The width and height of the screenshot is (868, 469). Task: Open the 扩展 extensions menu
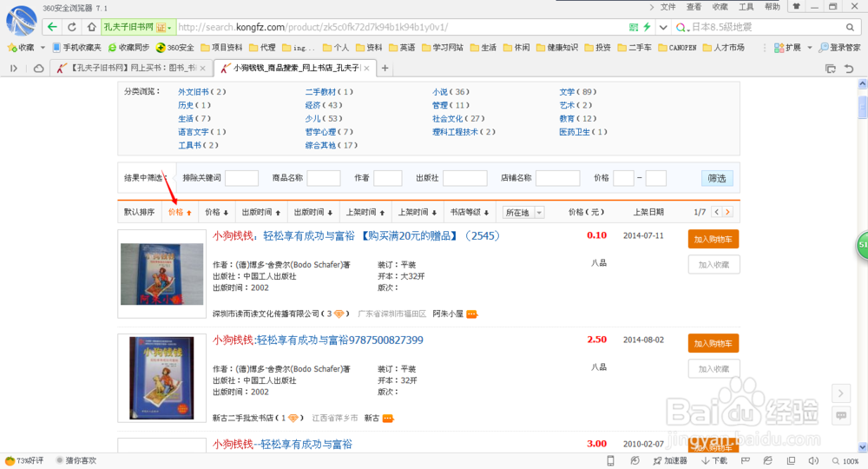(787, 48)
